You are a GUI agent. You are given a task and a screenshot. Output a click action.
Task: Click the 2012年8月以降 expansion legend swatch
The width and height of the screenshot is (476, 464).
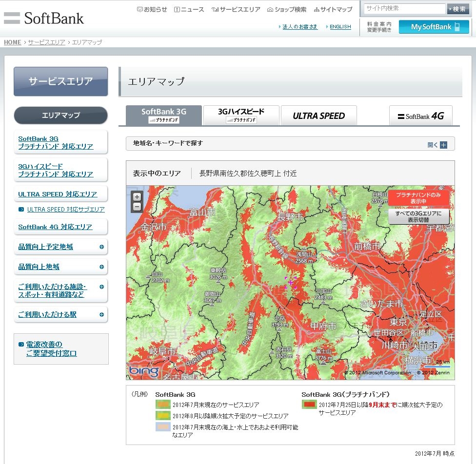(163, 416)
